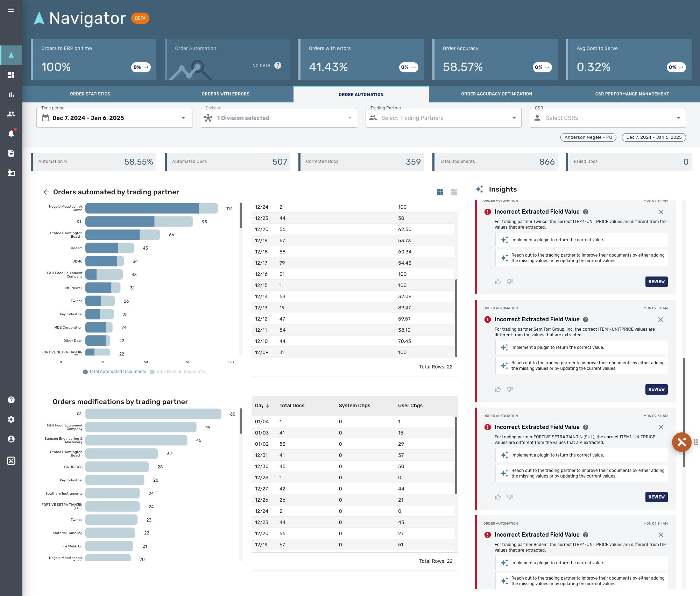Screen dimensions: 700x596
Task: Open CSR Performance Management tab
Action: (x=632, y=94)
